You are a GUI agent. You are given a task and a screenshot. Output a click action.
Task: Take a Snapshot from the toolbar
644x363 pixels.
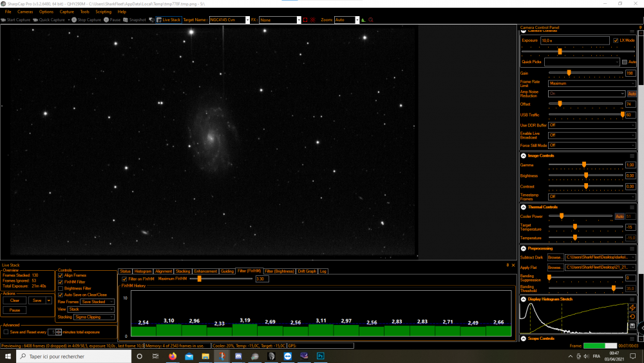[135, 20]
